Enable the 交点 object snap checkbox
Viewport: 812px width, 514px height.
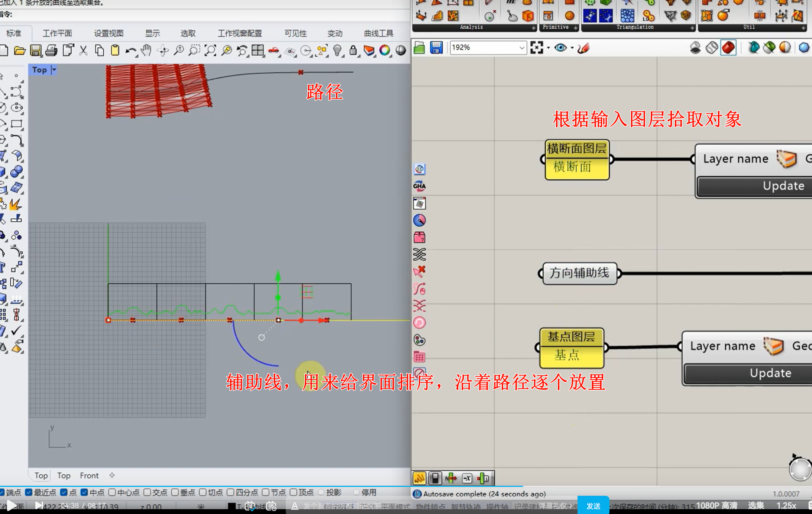(147, 492)
